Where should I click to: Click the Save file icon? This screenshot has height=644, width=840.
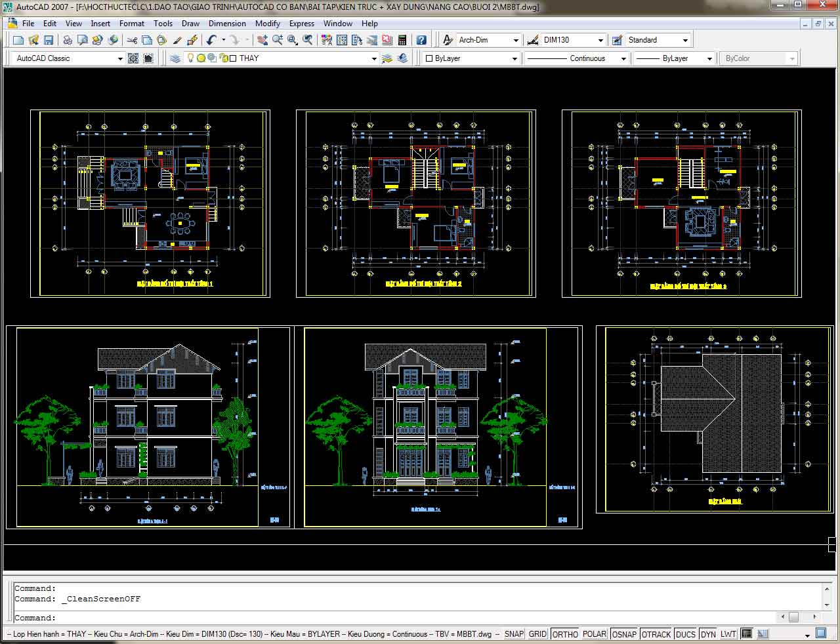49,41
